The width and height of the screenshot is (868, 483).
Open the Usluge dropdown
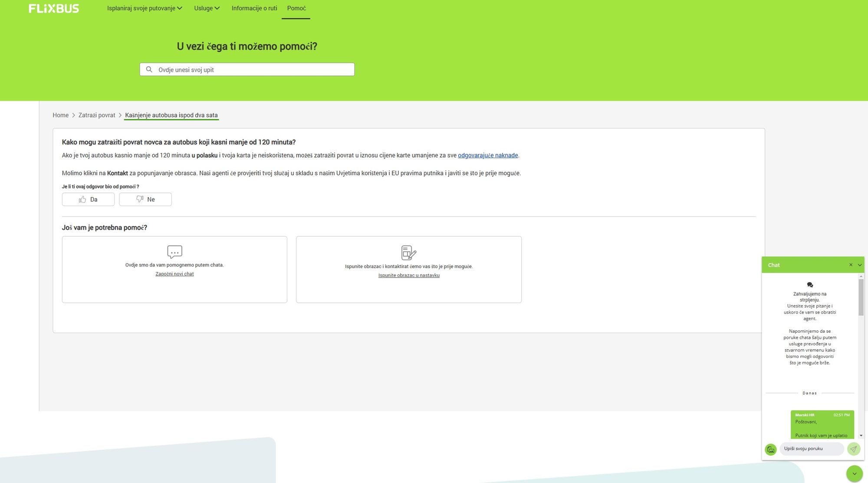coord(207,8)
